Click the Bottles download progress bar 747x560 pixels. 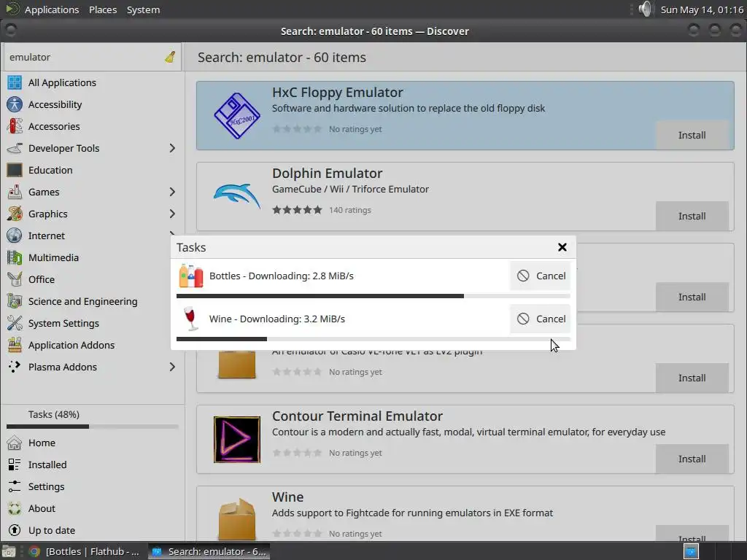(373, 296)
